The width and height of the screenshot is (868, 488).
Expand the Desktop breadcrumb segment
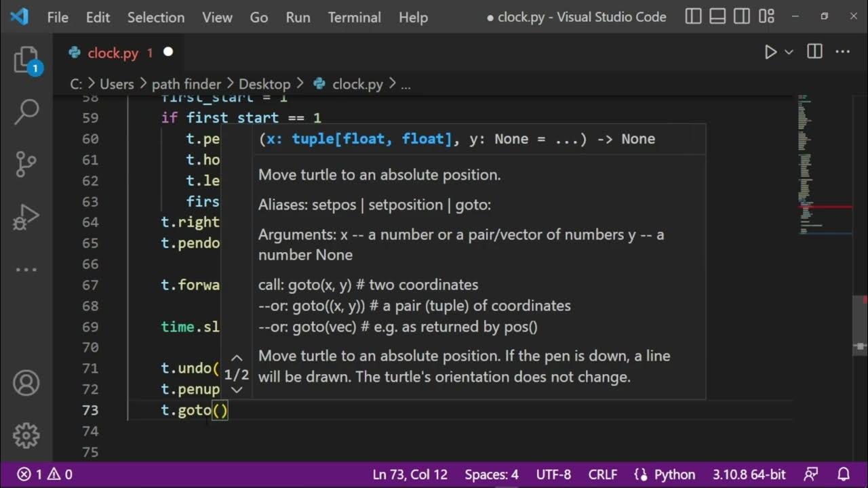pyautogui.click(x=264, y=84)
